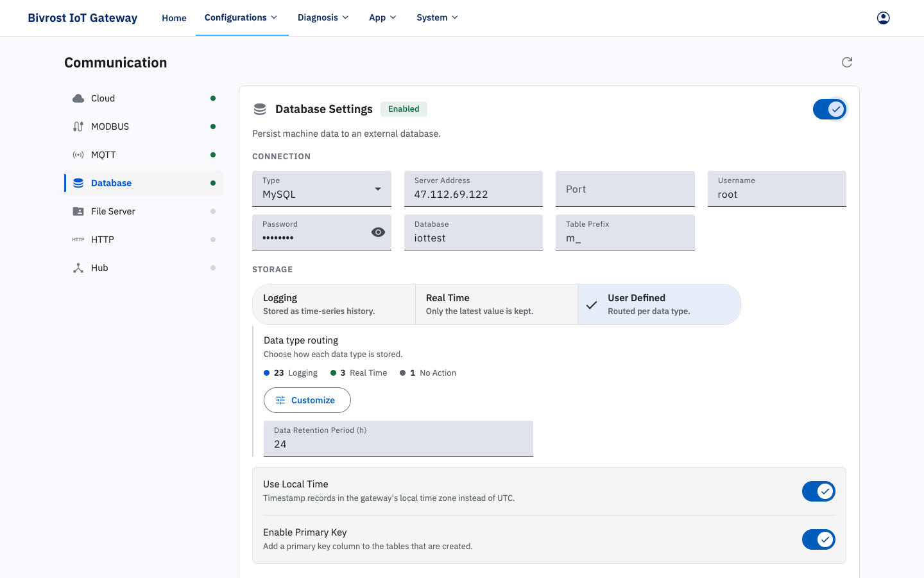Click the '23 Logging' count label
The height and width of the screenshot is (578, 924).
point(291,373)
